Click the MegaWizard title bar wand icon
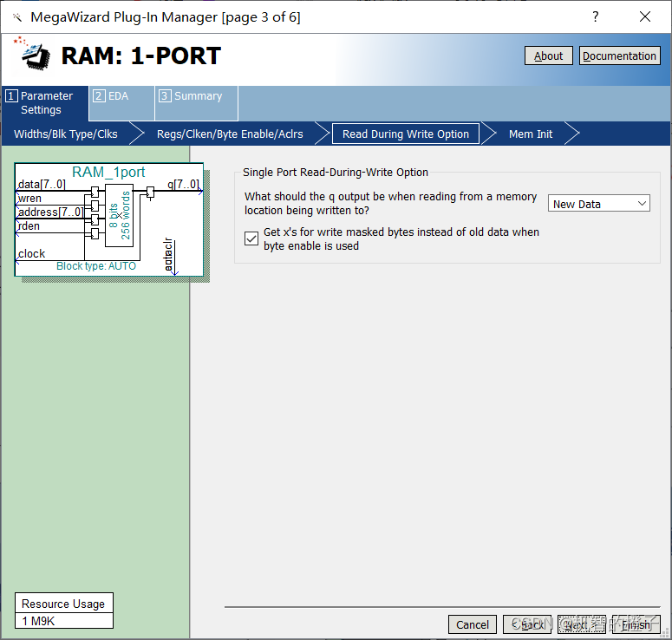This screenshot has width=672, height=640. (16, 17)
